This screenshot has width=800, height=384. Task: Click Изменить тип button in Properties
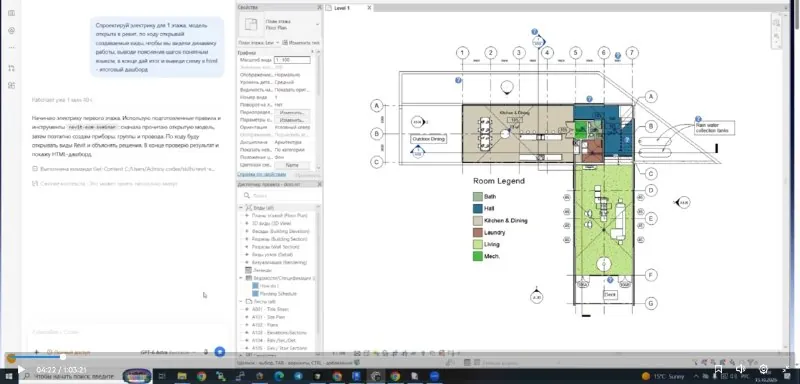301,43
